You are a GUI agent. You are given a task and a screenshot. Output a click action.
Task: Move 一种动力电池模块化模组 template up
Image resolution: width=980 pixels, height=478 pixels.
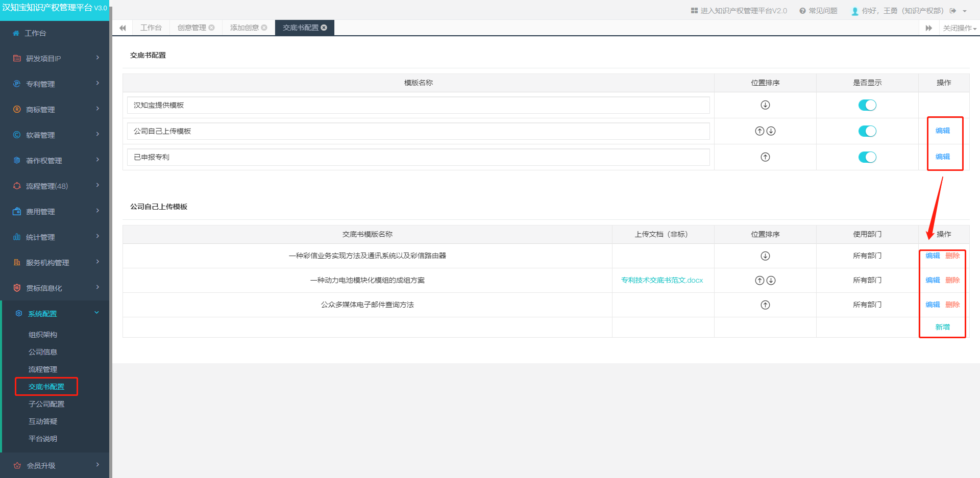point(759,281)
